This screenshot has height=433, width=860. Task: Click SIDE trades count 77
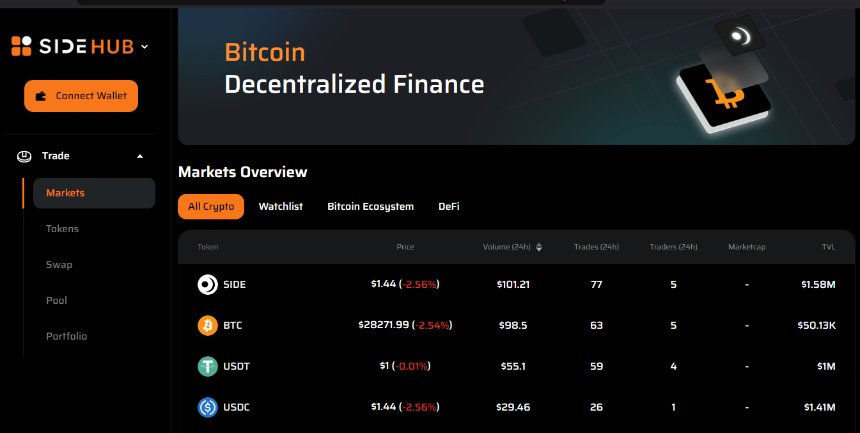pos(596,285)
